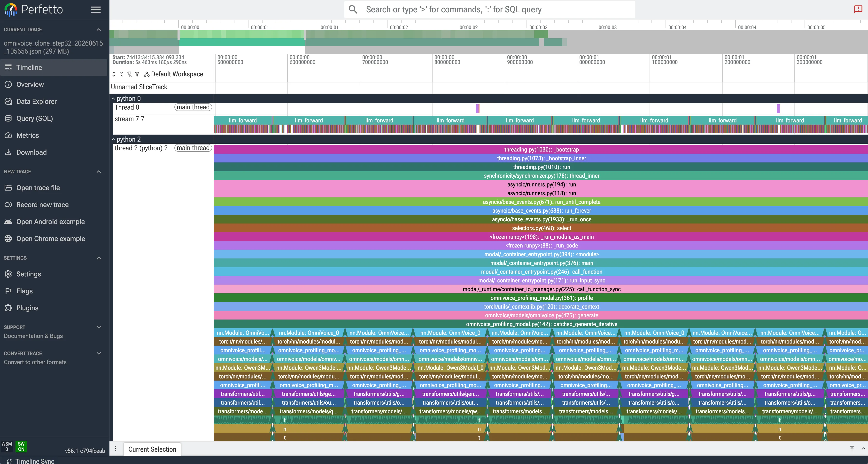Image resolution: width=868 pixels, height=464 pixels.
Task: Click the trace file name omnivoice_clone_step32
Action: (53, 47)
